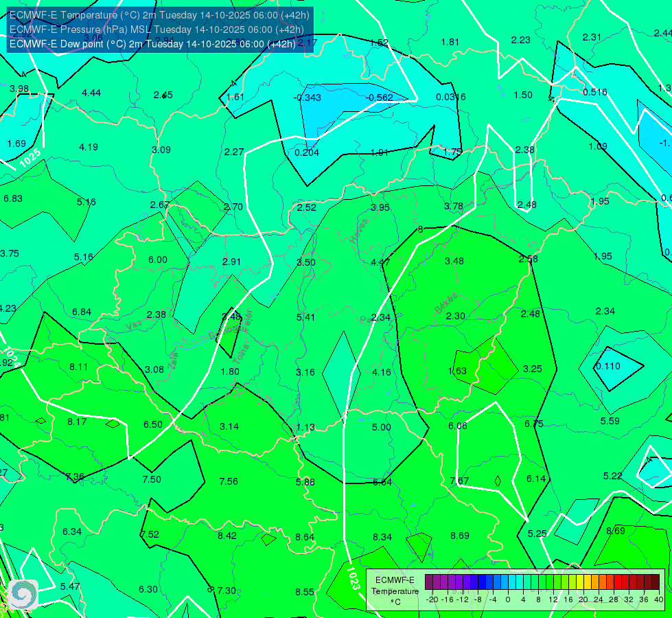The image size is (672, 618).
Task: Click the 3.25 value
Action: pyautogui.click(x=532, y=369)
